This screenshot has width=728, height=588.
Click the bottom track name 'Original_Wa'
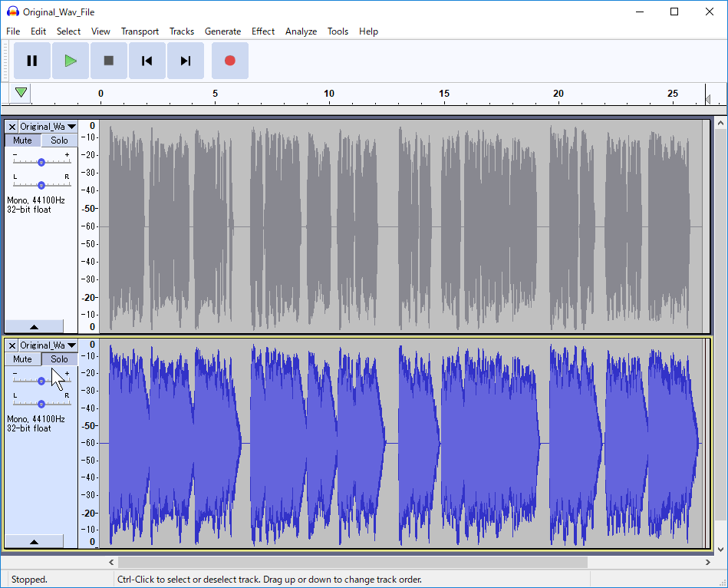tap(42, 345)
